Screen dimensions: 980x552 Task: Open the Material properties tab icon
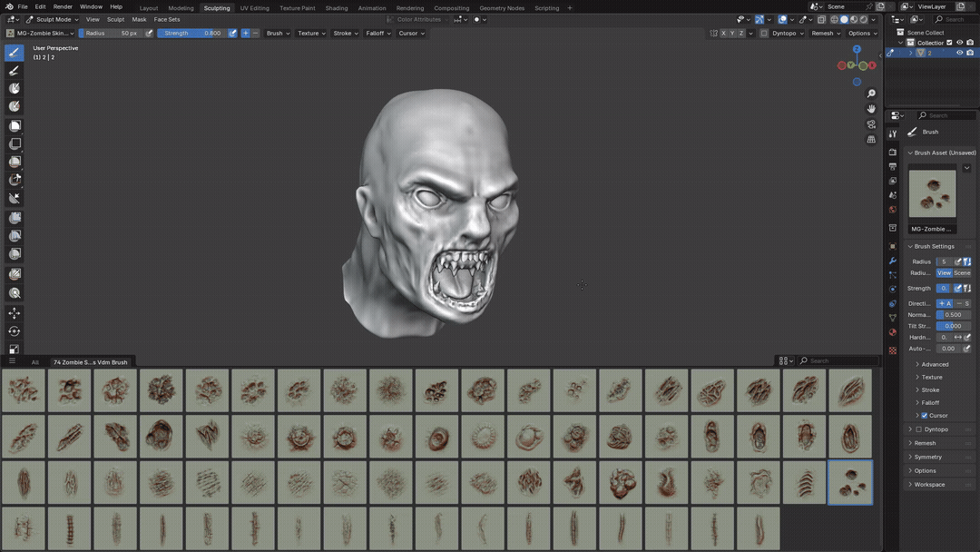(893, 332)
